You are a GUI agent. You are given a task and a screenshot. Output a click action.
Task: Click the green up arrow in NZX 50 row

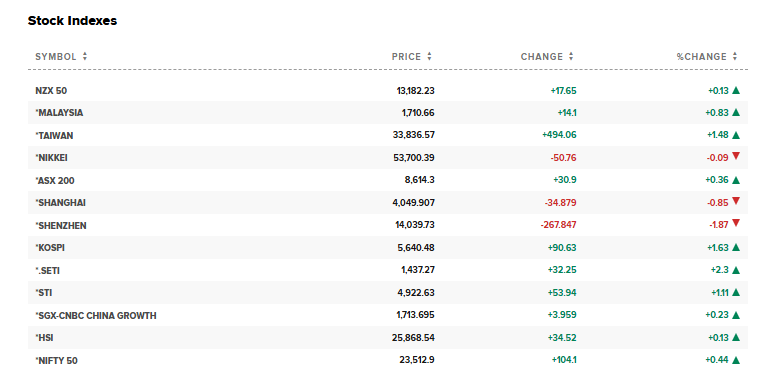point(736,91)
